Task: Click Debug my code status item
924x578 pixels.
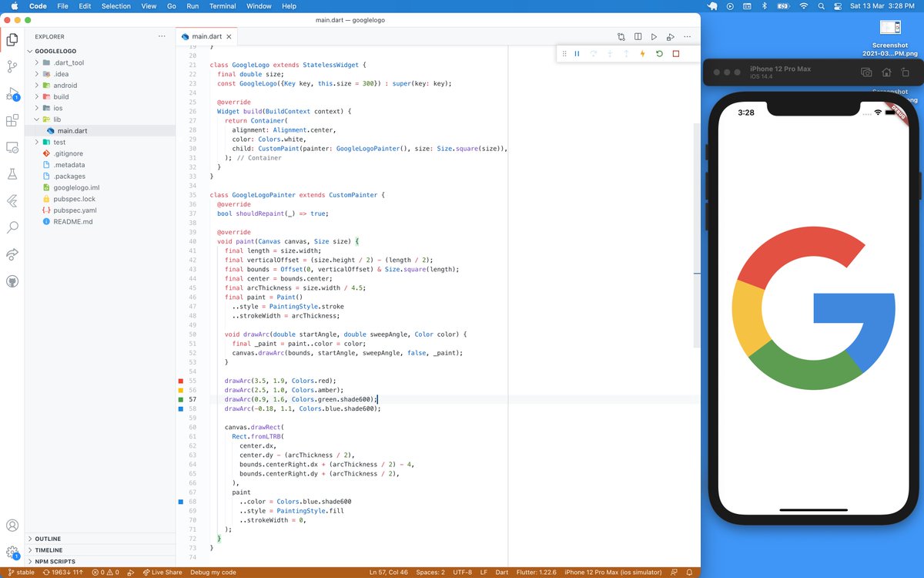Action: click(213, 572)
